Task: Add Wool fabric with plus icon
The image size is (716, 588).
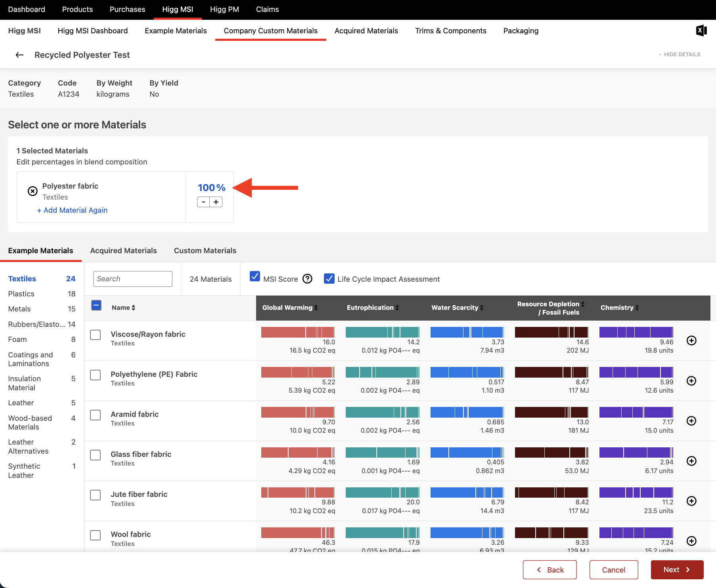Action: (x=691, y=541)
